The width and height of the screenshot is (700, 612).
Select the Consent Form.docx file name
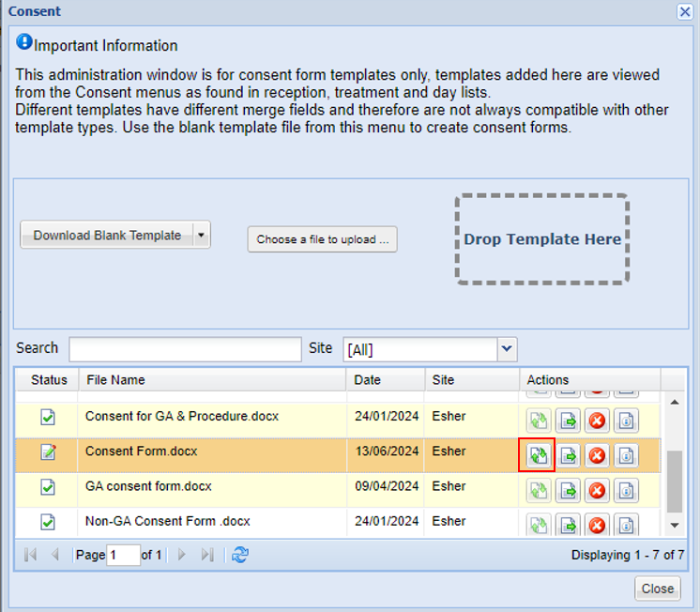click(141, 451)
